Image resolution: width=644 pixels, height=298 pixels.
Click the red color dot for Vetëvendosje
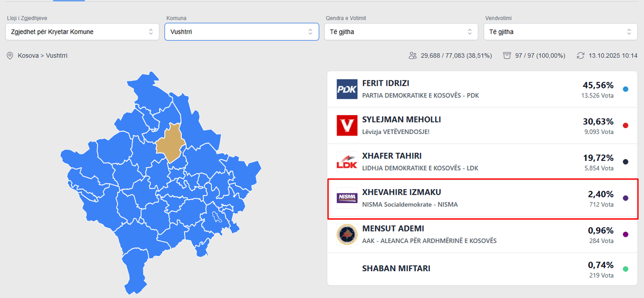click(625, 125)
